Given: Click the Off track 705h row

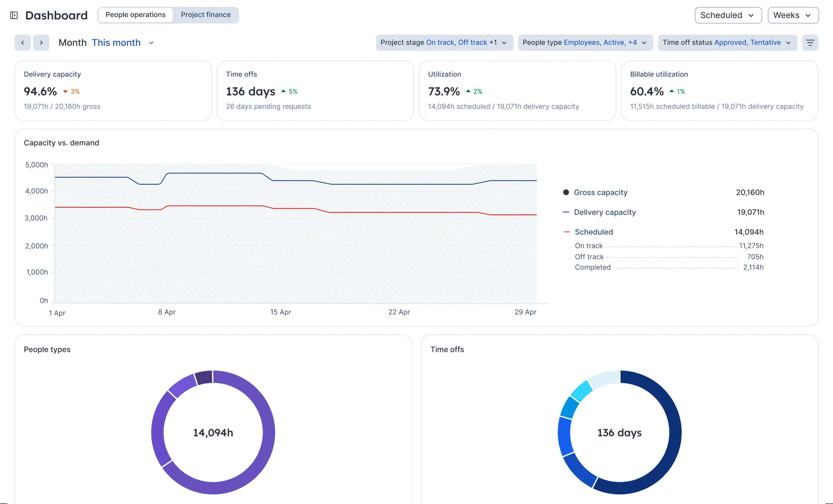Looking at the screenshot, I should click(x=669, y=257).
